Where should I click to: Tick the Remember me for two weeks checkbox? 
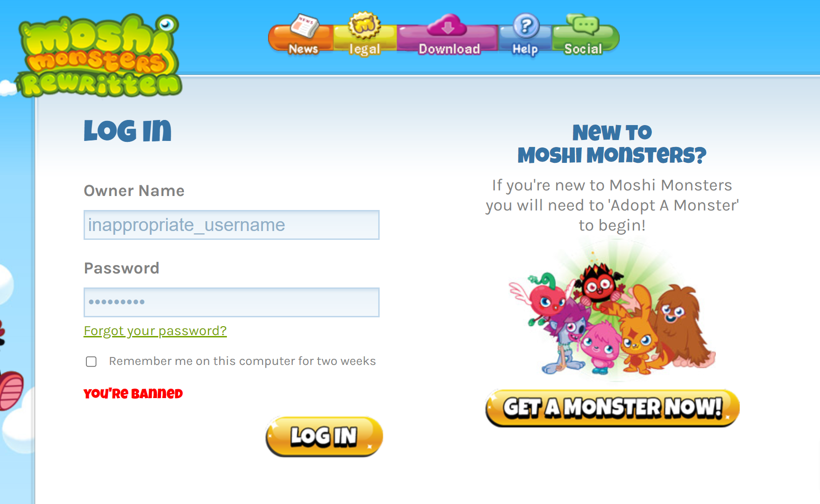91,362
